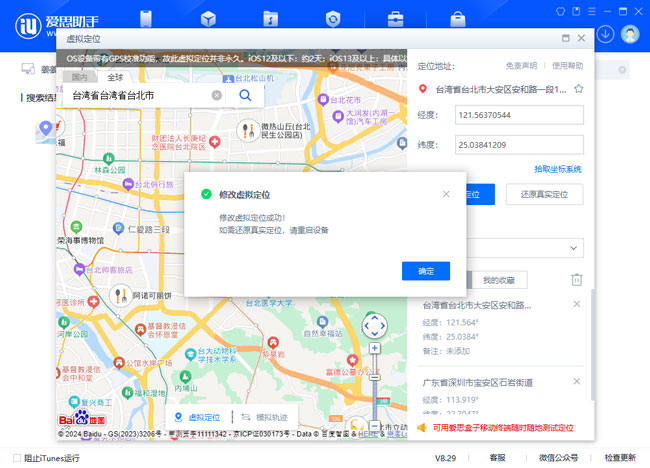Click the map location icon in background window

point(46,131)
